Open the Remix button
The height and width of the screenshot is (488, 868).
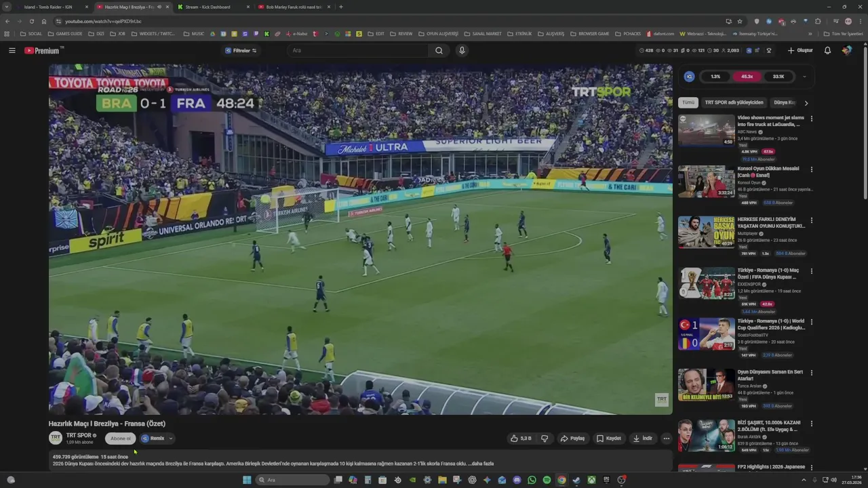click(x=153, y=439)
